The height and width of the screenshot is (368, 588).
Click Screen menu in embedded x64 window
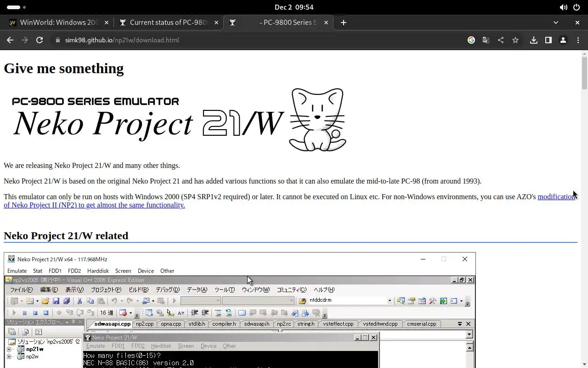coord(123,271)
